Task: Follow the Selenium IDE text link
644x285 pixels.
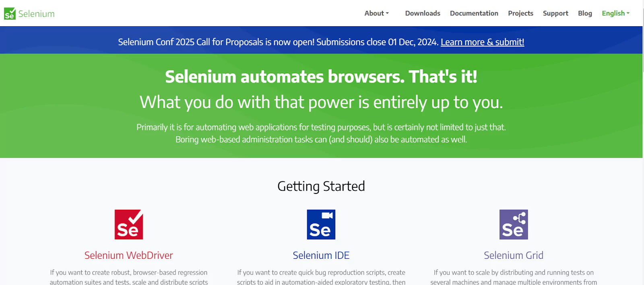Action: [x=321, y=255]
